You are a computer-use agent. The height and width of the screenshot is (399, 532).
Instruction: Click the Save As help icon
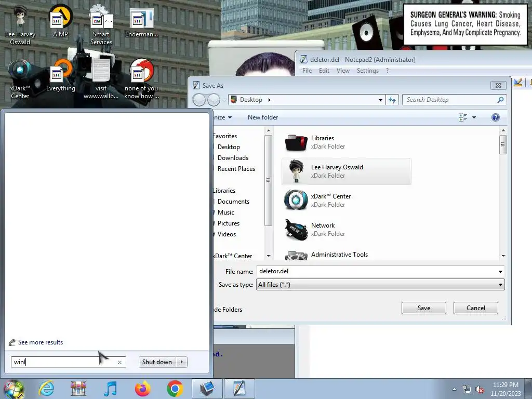[x=495, y=117]
